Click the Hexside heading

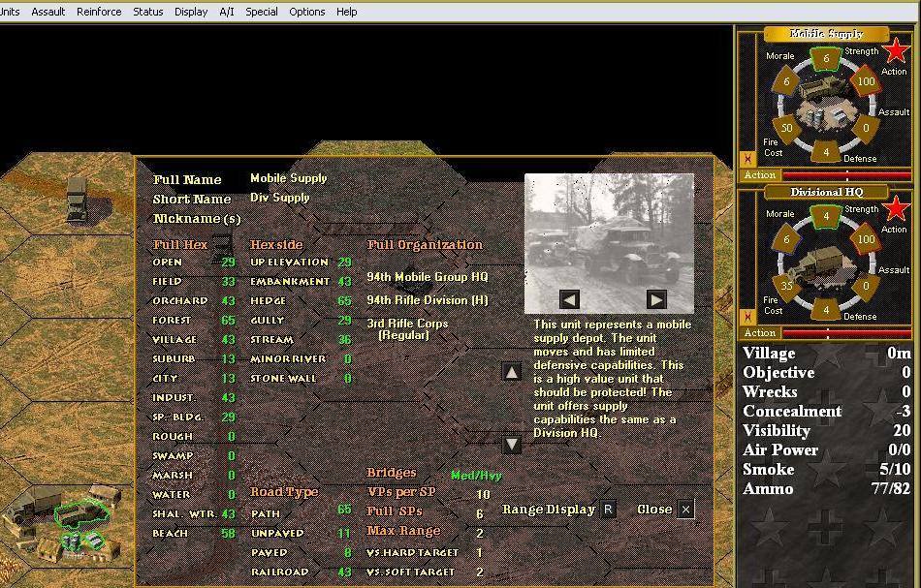[x=276, y=245]
